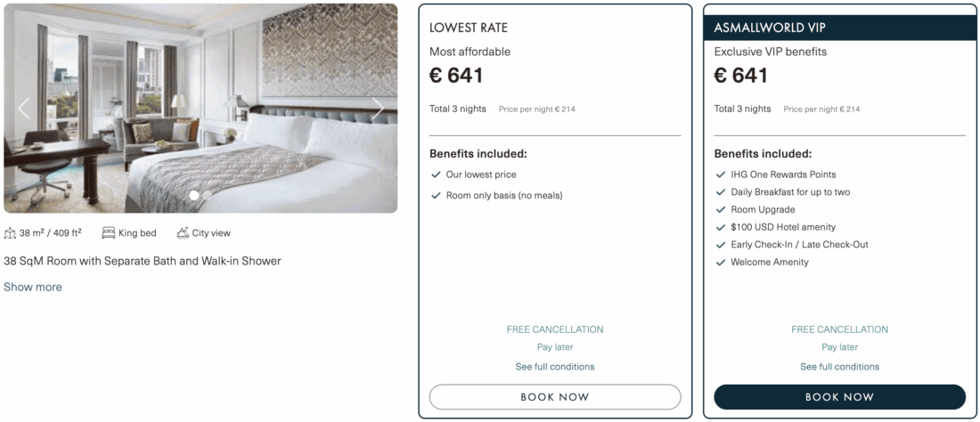Image resolution: width=980 pixels, height=422 pixels.
Task: Click the checkmark beside Our lowest price
Action: coord(436,175)
